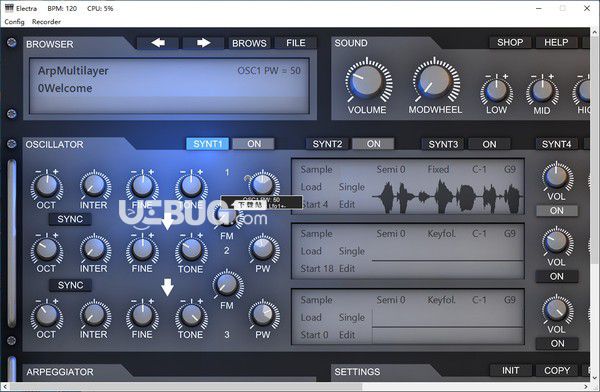The height and width of the screenshot is (392, 600).
Task: Select the SYNT1 tab
Action: (x=207, y=144)
